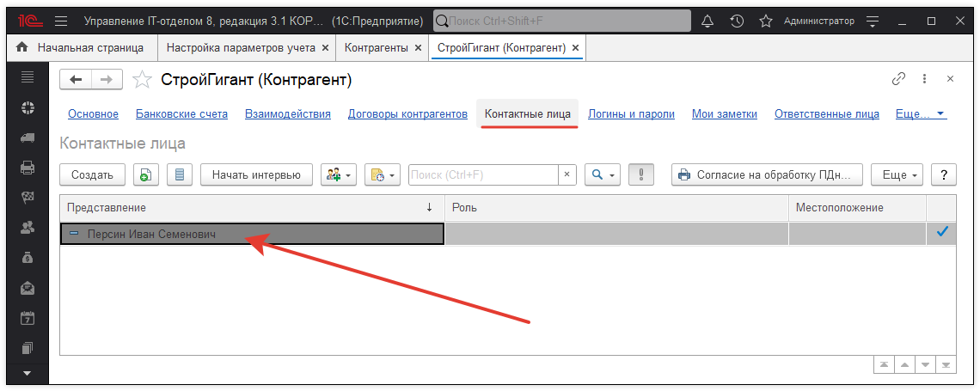Open the printer section in sidebar
This screenshot has width=980, height=391.
click(28, 168)
